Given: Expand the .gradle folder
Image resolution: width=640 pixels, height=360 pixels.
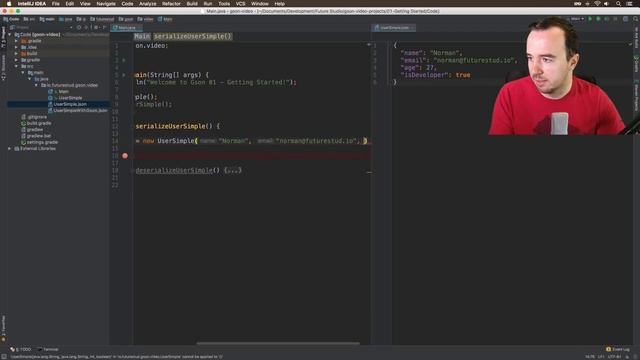Looking at the screenshot, I should coord(16,41).
